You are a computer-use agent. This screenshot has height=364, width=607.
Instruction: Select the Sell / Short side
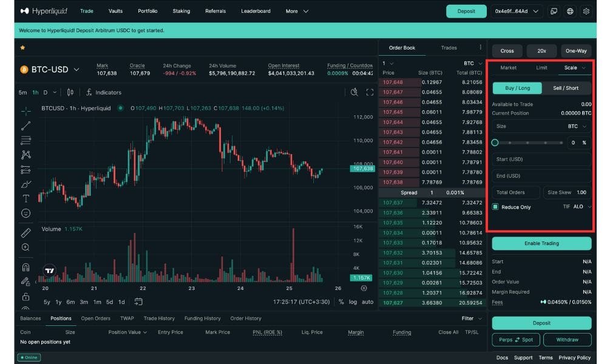coord(566,88)
